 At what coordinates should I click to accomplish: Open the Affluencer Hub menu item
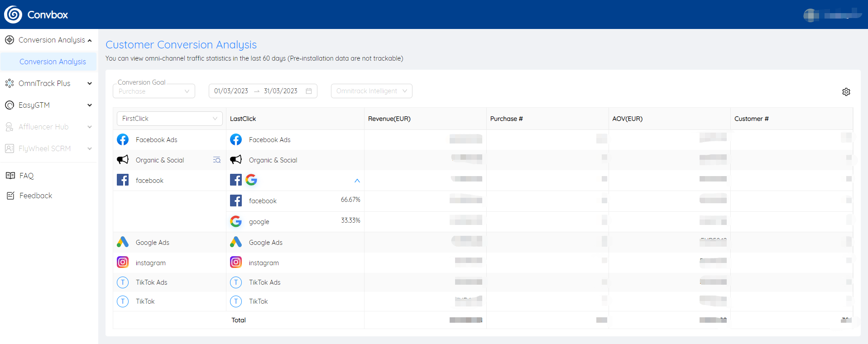[48, 127]
